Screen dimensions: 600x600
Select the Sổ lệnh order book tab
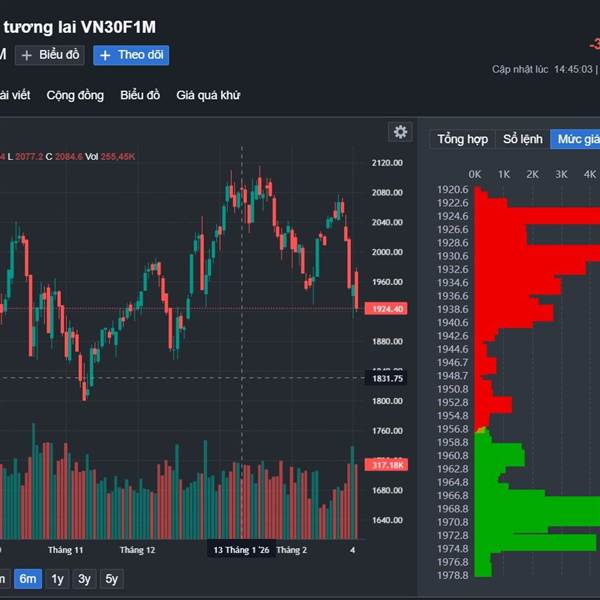pos(523,139)
